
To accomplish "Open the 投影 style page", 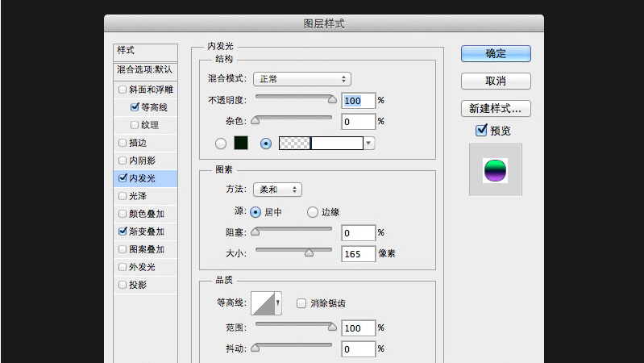I will tap(138, 285).
